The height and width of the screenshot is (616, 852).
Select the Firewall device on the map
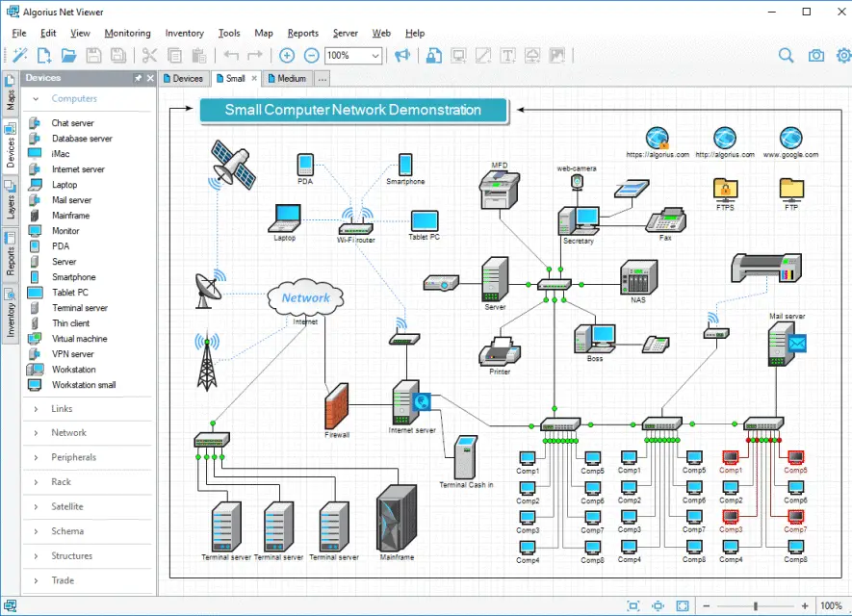point(337,406)
